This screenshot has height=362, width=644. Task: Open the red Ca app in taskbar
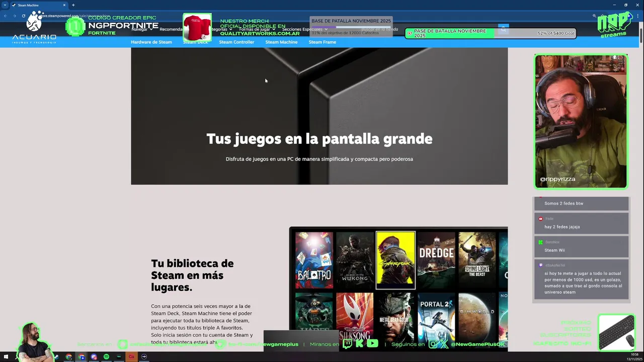click(x=131, y=357)
